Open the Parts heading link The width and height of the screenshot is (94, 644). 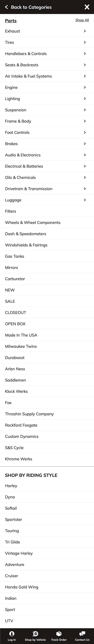[11, 21]
